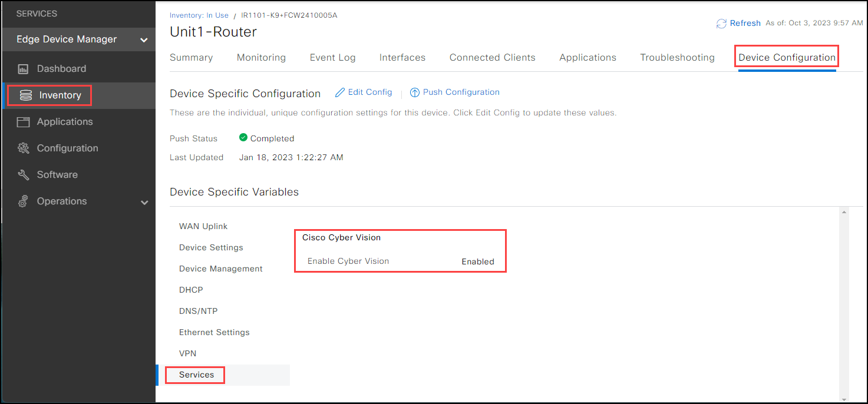Click the Dashboard chart icon in sidebar
The image size is (868, 404).
coord(23,69)
